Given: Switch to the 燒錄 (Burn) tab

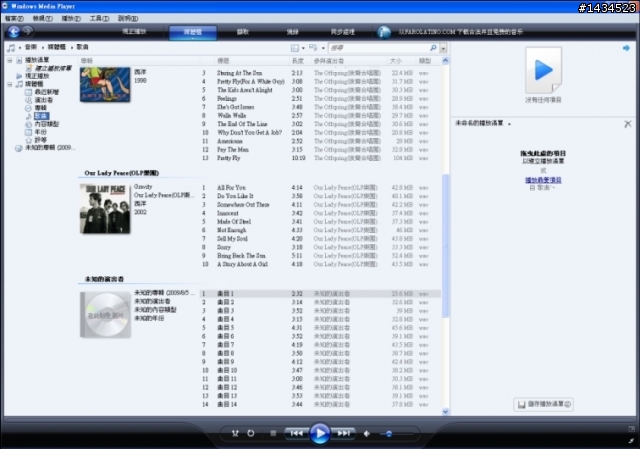Looking at the screenshot, I should (x=293, y=32).
